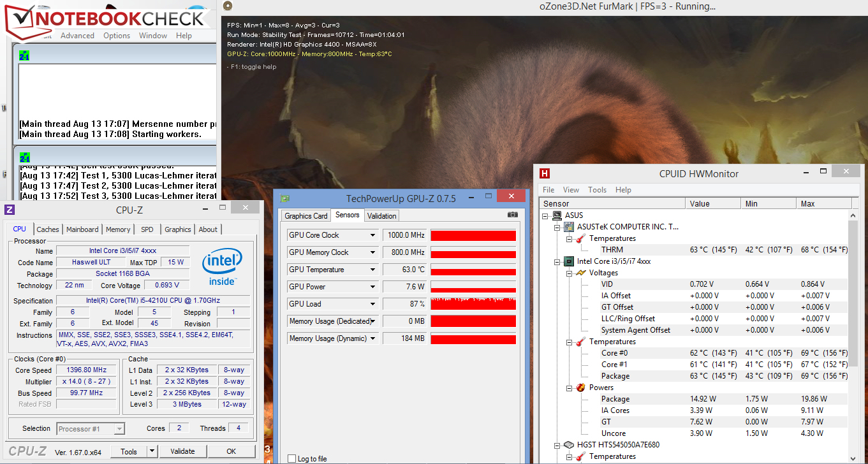Click the Intel inside logo in CPU-Z

coord(222,267)
